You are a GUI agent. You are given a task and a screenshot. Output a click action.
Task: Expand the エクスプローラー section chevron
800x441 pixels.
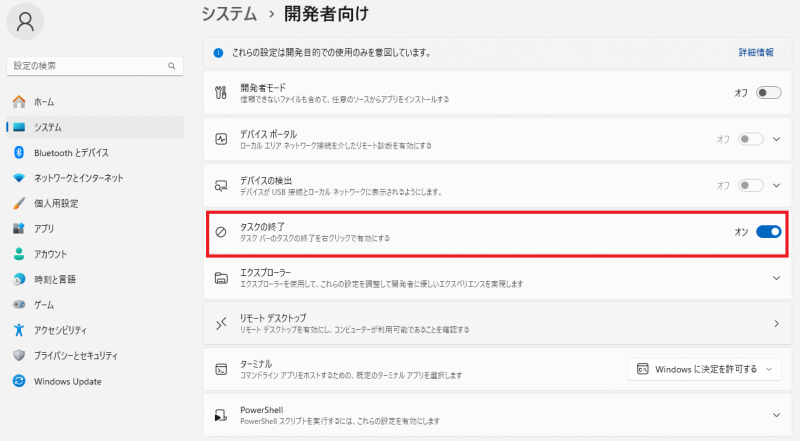pyautogui.click(x=776, y=277)
